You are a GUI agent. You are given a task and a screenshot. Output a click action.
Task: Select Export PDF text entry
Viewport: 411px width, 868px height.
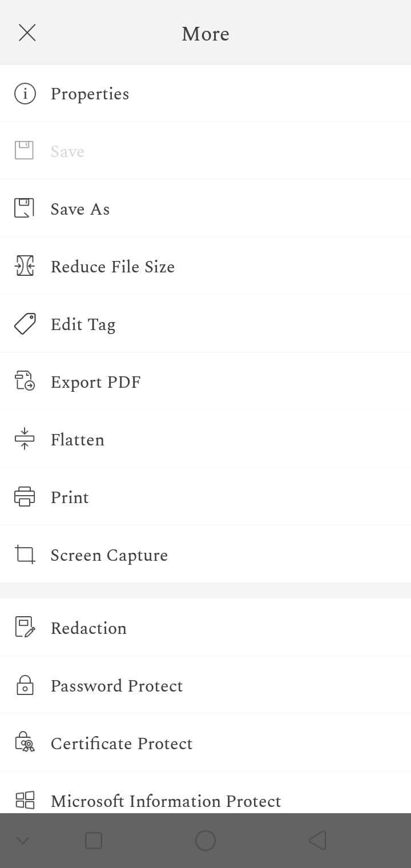click(x=96, y=382)
